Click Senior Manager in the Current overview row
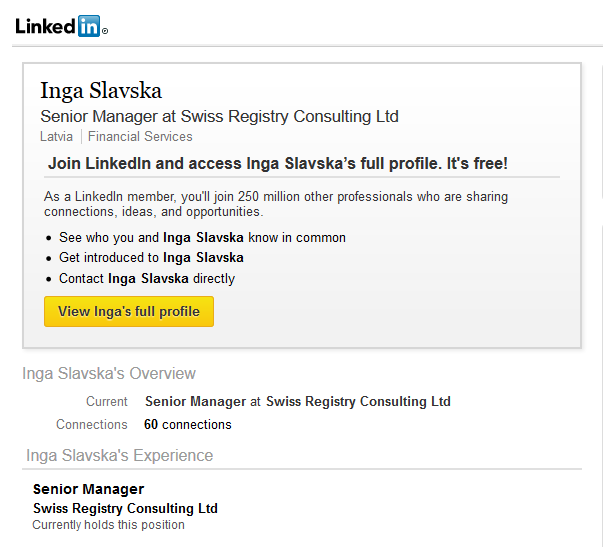The height and width of the screenshot is (547, 603). click(195, 401)
